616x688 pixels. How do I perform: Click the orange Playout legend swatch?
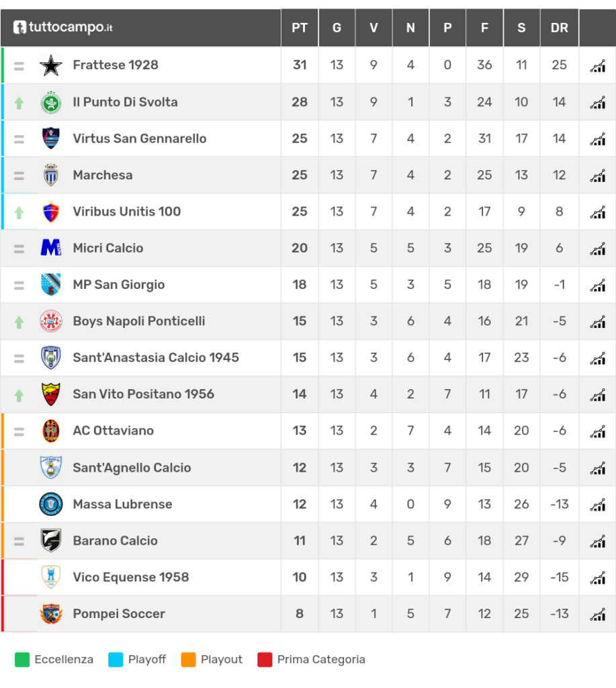[x=188, y=660]
